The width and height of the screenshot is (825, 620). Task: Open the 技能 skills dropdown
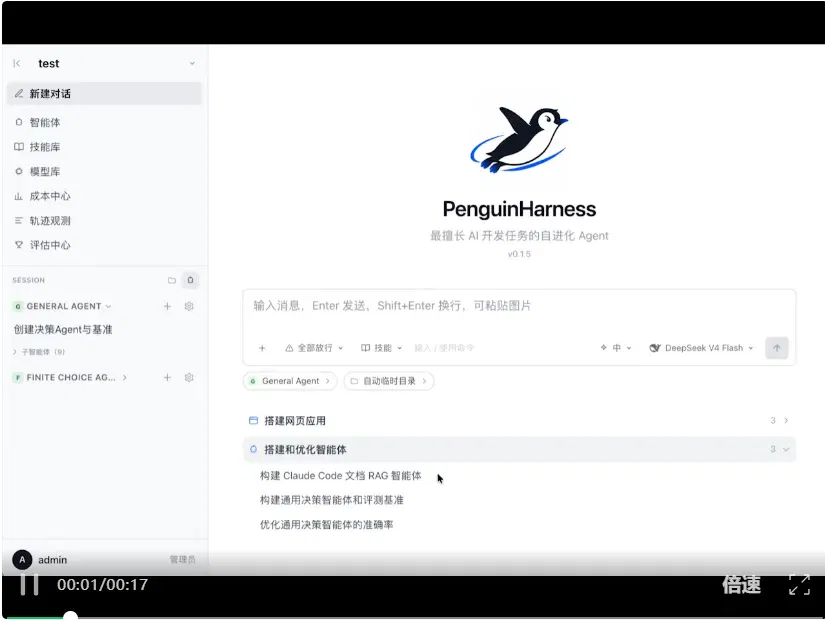381,348
